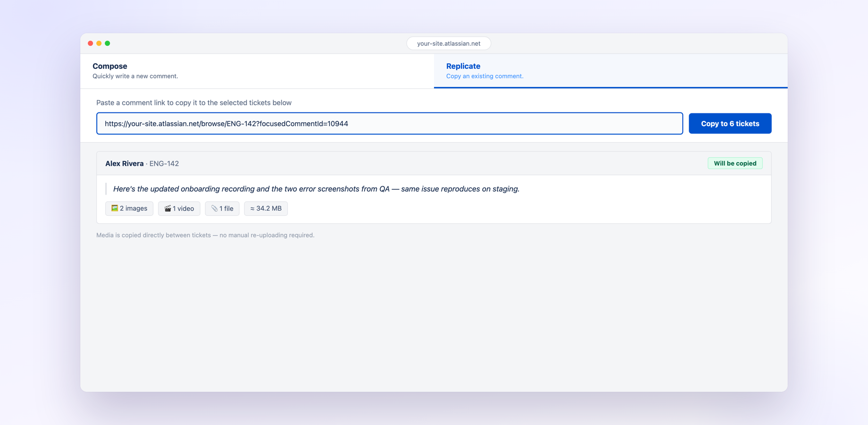
Task: Click the yellow minimize window button
Action: [99, 43]
